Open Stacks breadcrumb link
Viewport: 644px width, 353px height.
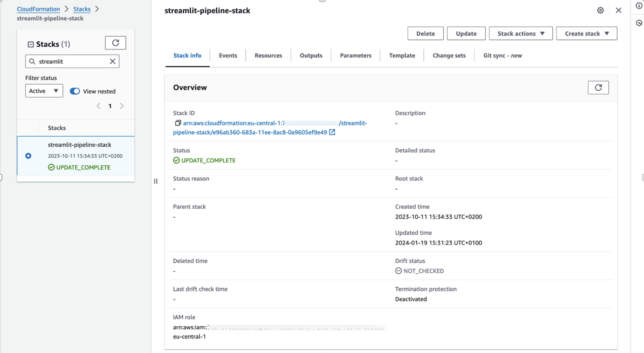[x=82, y=9]
